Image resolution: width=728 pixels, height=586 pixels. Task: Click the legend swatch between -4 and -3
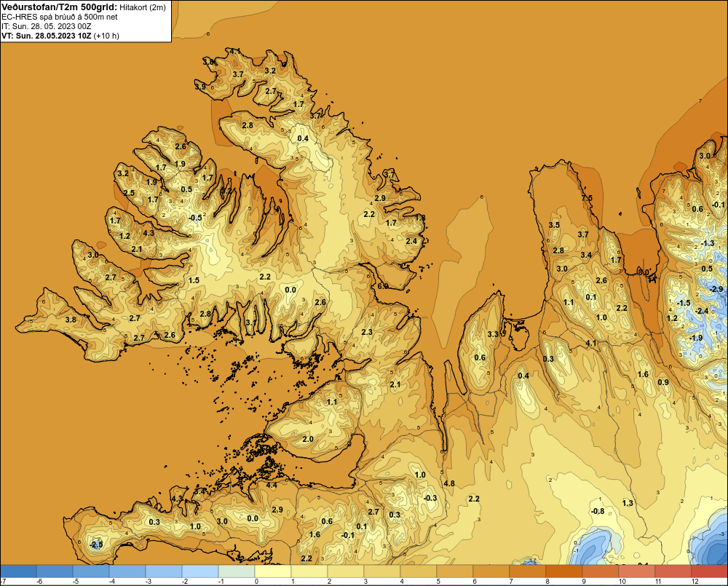(x=127, y=571)
